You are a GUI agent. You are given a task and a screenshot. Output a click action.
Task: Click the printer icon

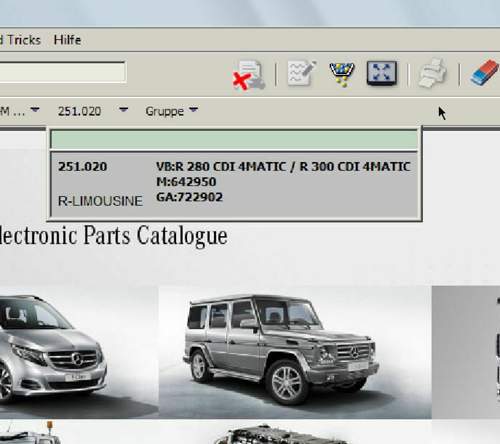(433, 73)
